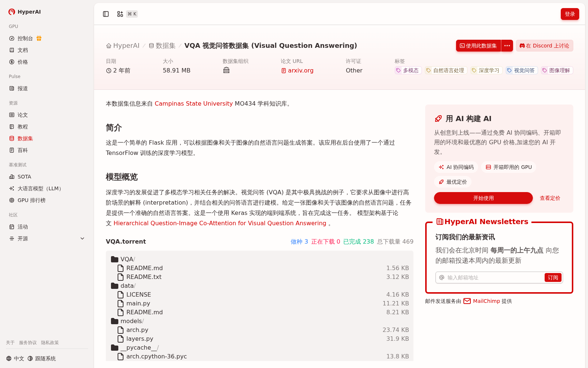Click the 登录 button
This screenshot has width=588, height=368.
pos(570,14)
